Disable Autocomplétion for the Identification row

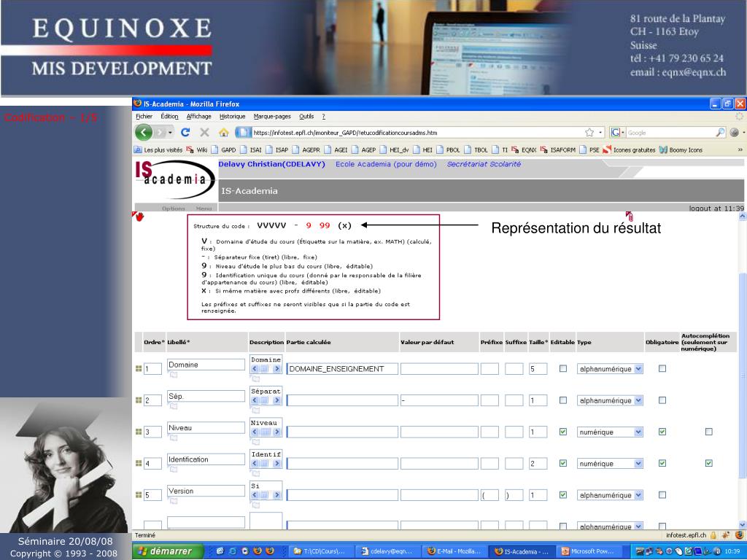tap(709, 463)
